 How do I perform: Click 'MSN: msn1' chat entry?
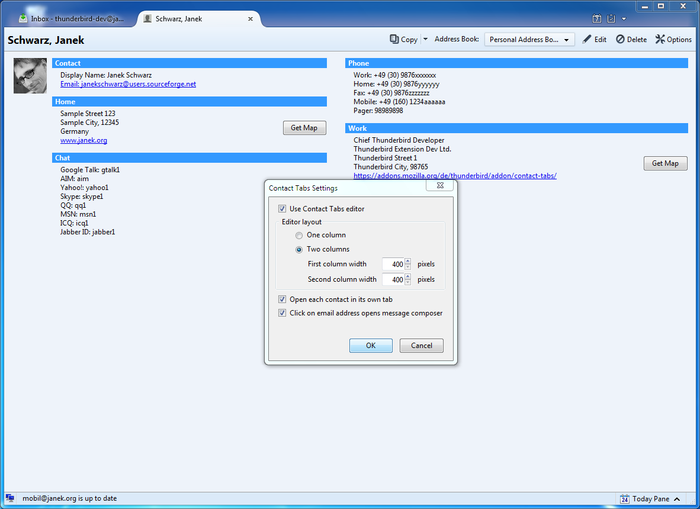78,214
